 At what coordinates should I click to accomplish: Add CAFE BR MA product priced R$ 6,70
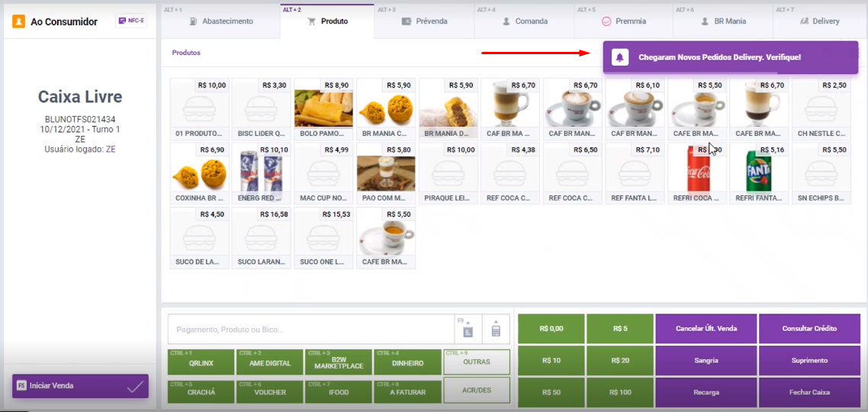point(759,108)
